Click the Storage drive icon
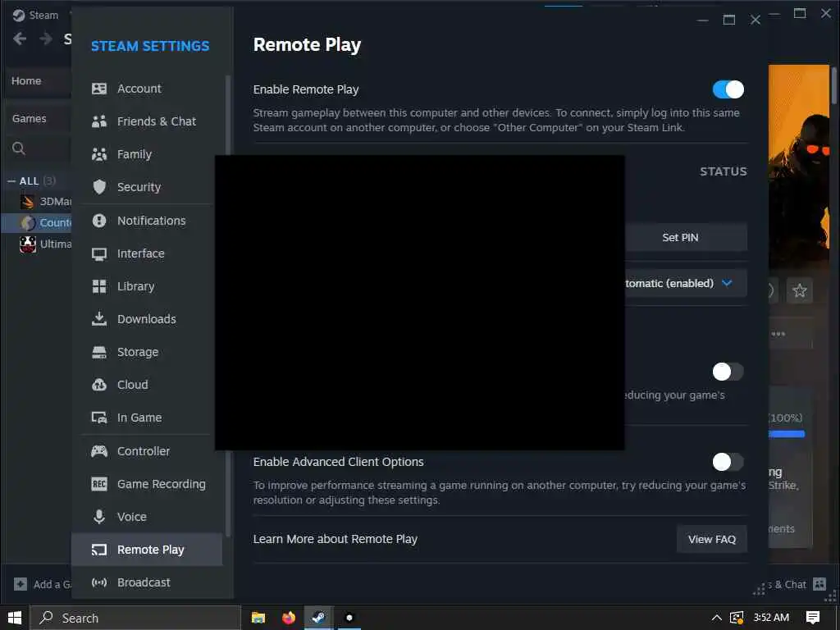 (x=99, y=352)
